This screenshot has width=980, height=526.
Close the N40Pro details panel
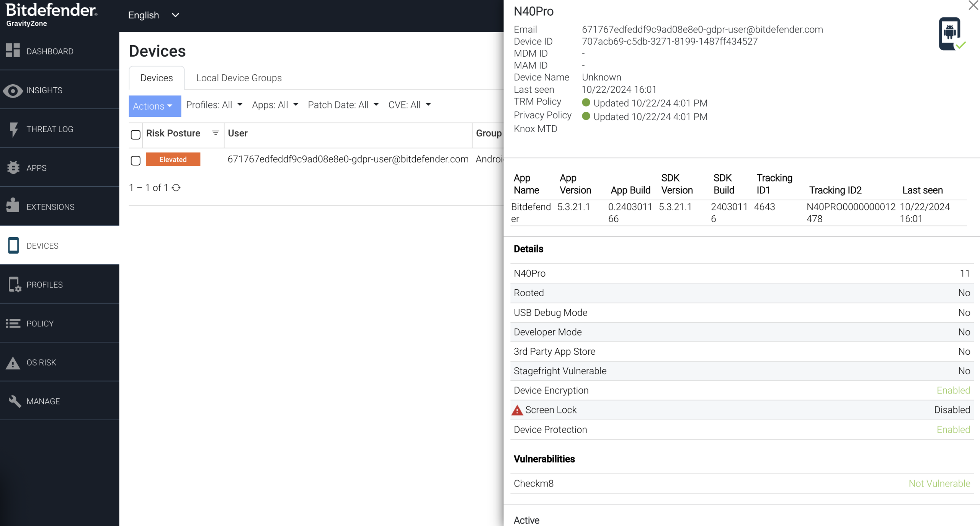973,5
